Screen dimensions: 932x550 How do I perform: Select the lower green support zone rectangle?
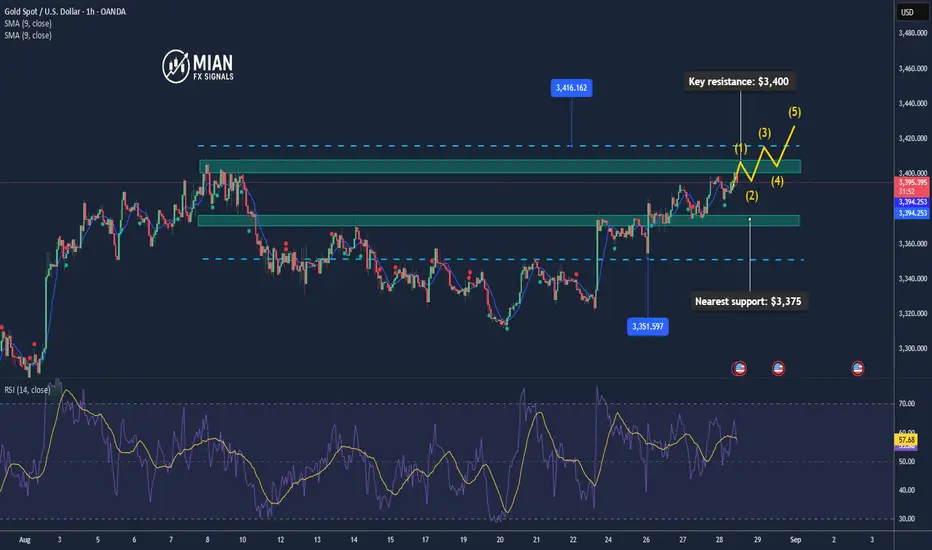point(499,221)
